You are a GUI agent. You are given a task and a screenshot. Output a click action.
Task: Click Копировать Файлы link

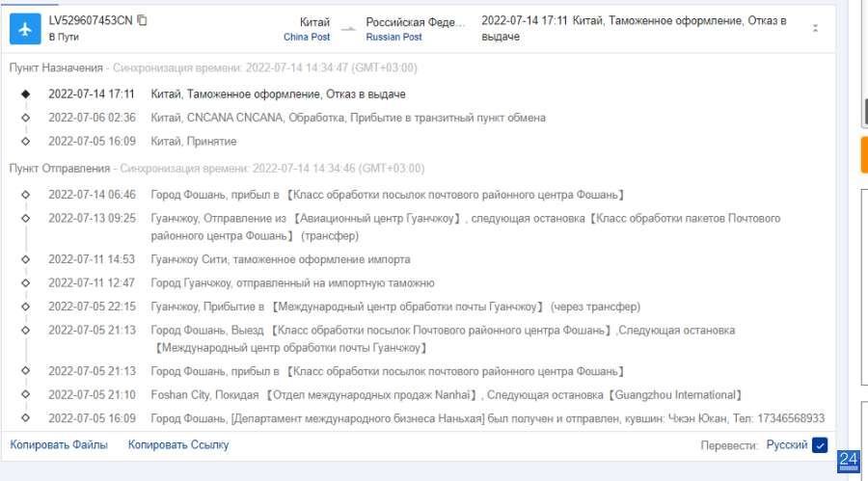[59, 445]
